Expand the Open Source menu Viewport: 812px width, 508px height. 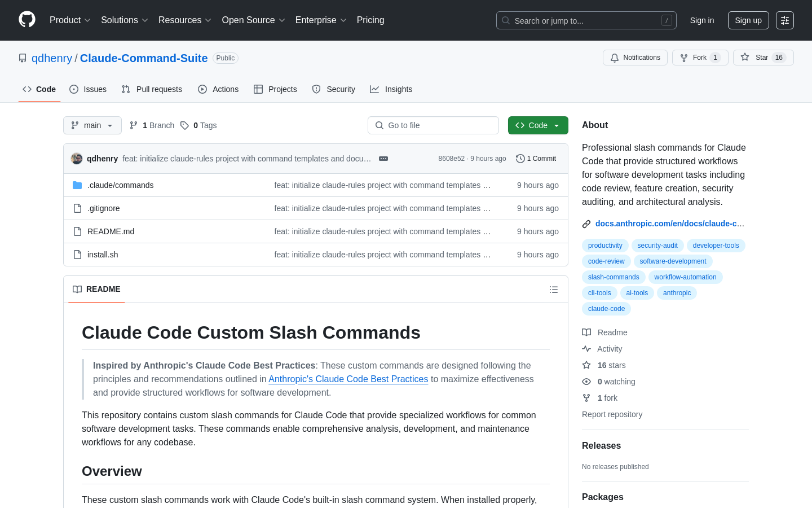click(x=254, y=20)
